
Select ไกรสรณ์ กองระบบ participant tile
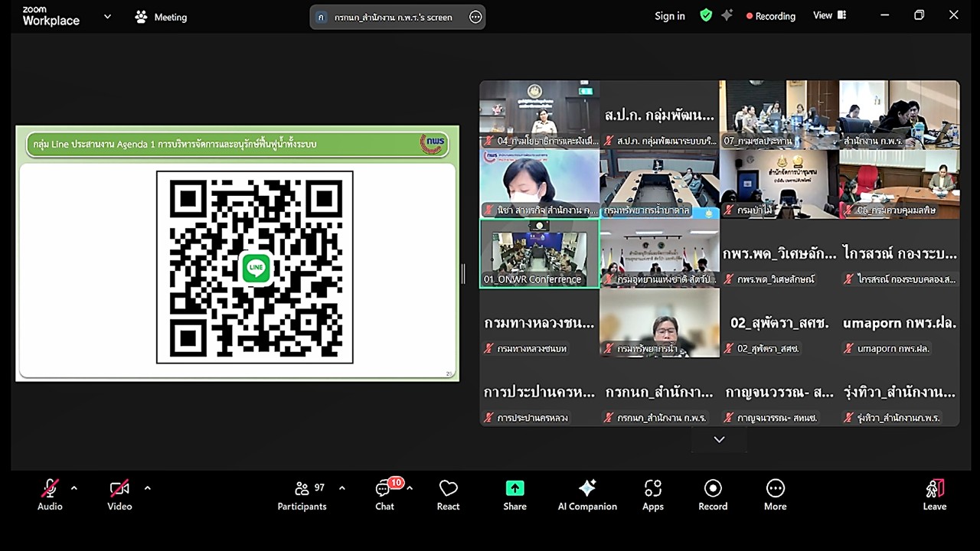tap(900, 253)
